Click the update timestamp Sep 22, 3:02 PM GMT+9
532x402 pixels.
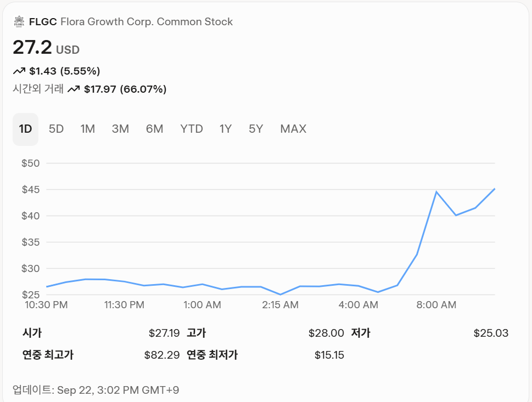[118, 390]
